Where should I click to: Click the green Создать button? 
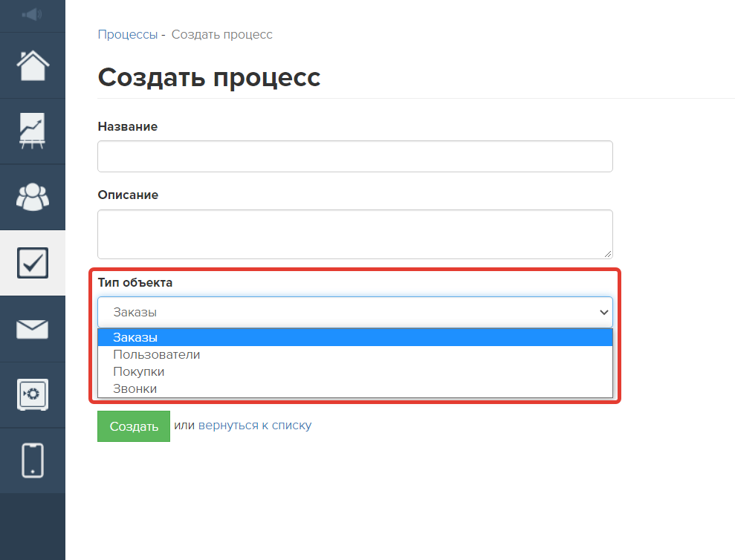(134, 426)
